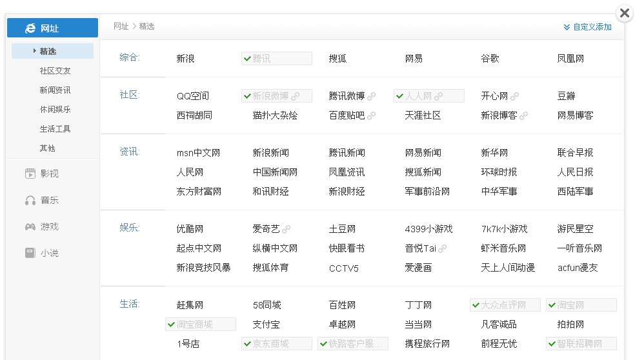The width and height of the screenshot is (644, 360).
Task: Select 1号店 in the life section
Action: coord(188,344)
